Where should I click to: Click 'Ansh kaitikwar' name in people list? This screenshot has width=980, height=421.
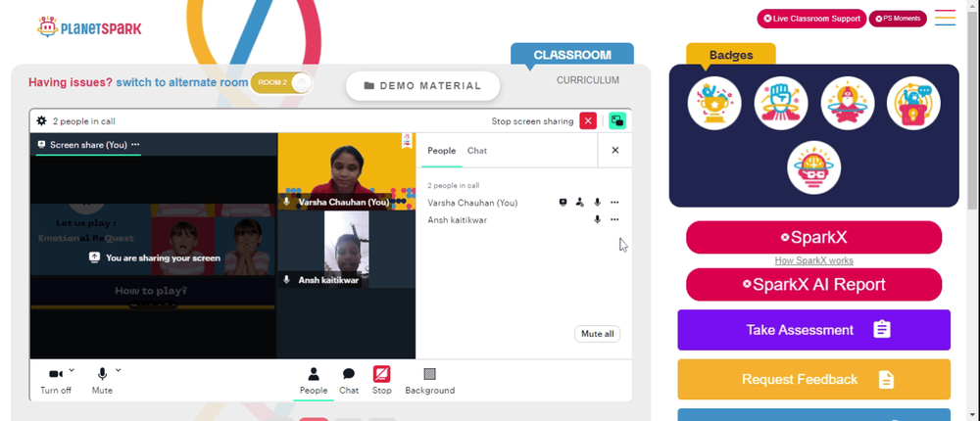[x=457, y=220]
